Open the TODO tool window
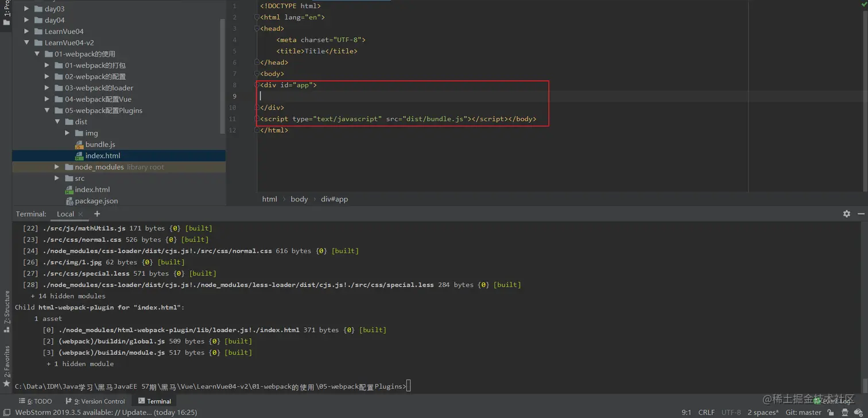868x418 pixels. coord(36,401)
